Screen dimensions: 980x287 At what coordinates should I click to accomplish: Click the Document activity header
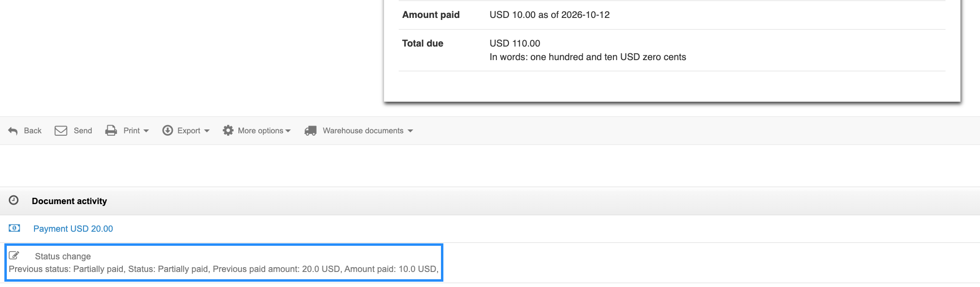(x=490, y=201)
